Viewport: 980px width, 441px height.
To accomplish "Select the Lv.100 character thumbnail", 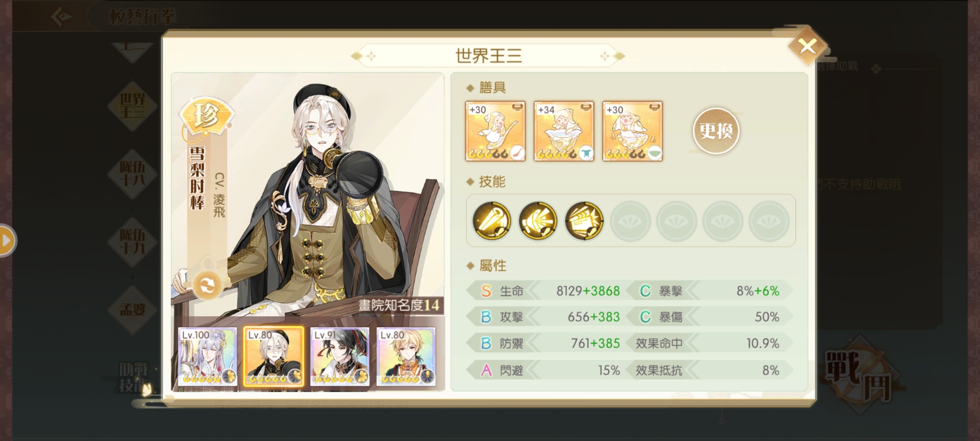I will pos(207,356).
